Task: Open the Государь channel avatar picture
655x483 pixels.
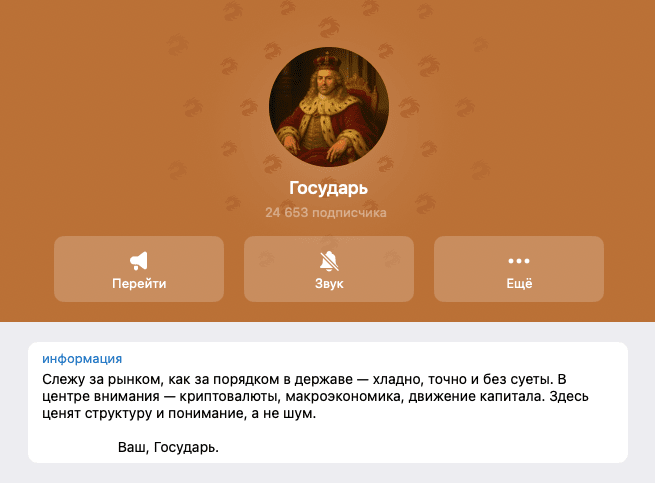Action: [x=329, y=107]
